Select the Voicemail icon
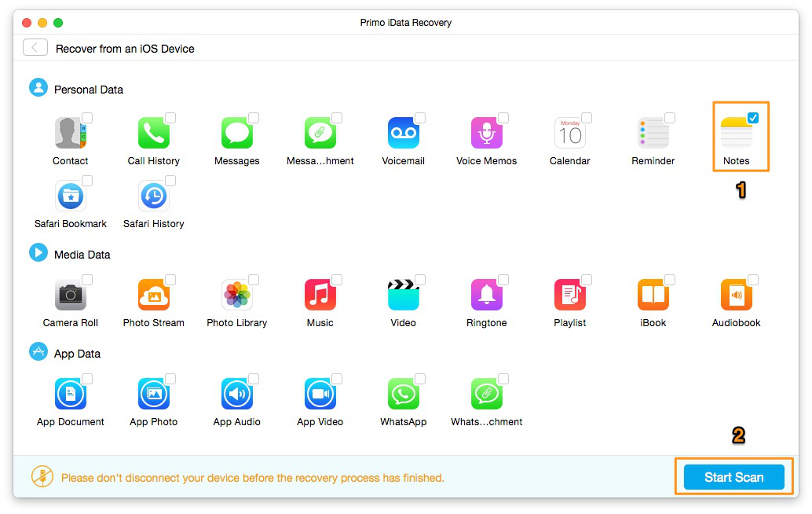This screenshot has width=812, height=514. tap(404, 133)
